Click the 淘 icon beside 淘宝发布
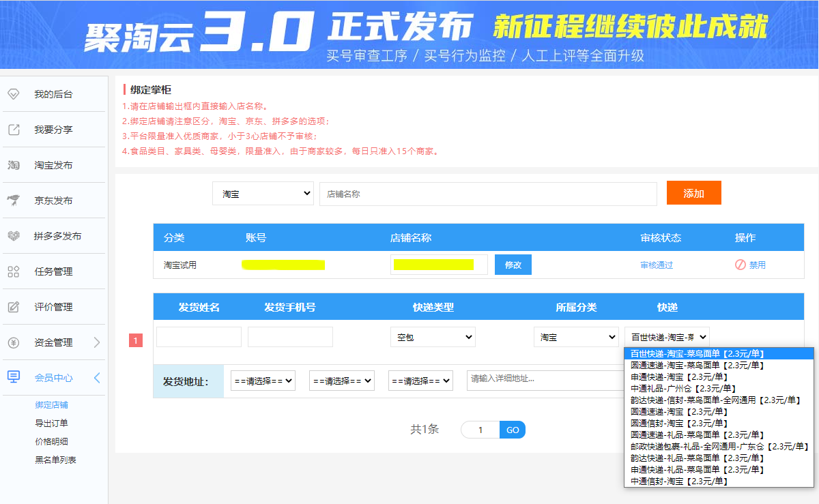The width and height of the screenshot is (819, 504). click(x=14, y=165)
